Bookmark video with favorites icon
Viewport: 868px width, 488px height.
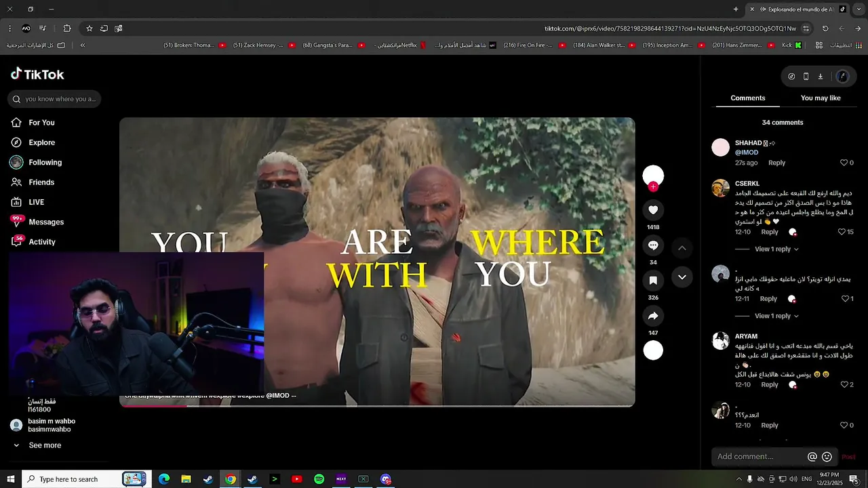[x=653, y=281]
